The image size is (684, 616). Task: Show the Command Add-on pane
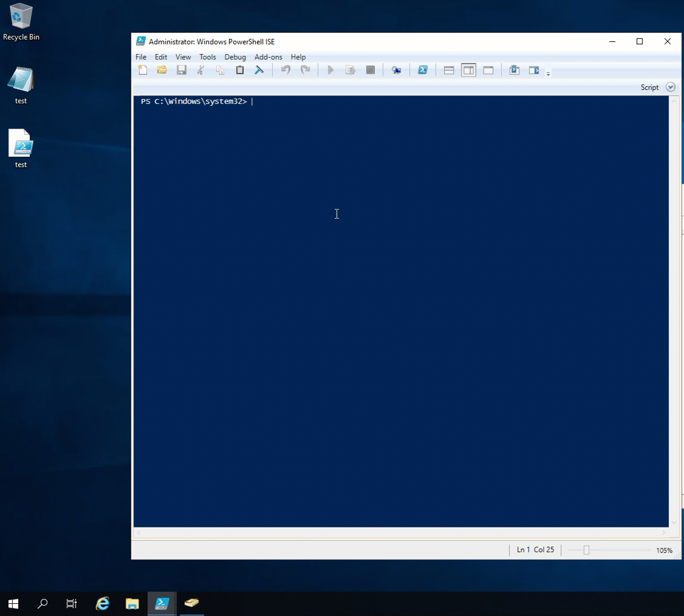tap(534, 70)
